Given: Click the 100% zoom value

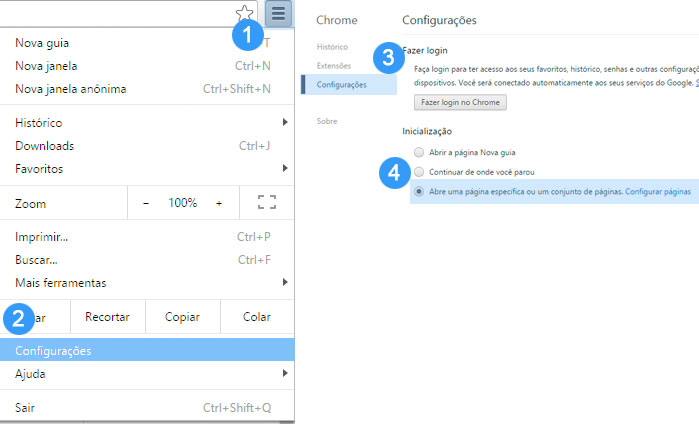Looking at the screenshot, I should (183, 203).
